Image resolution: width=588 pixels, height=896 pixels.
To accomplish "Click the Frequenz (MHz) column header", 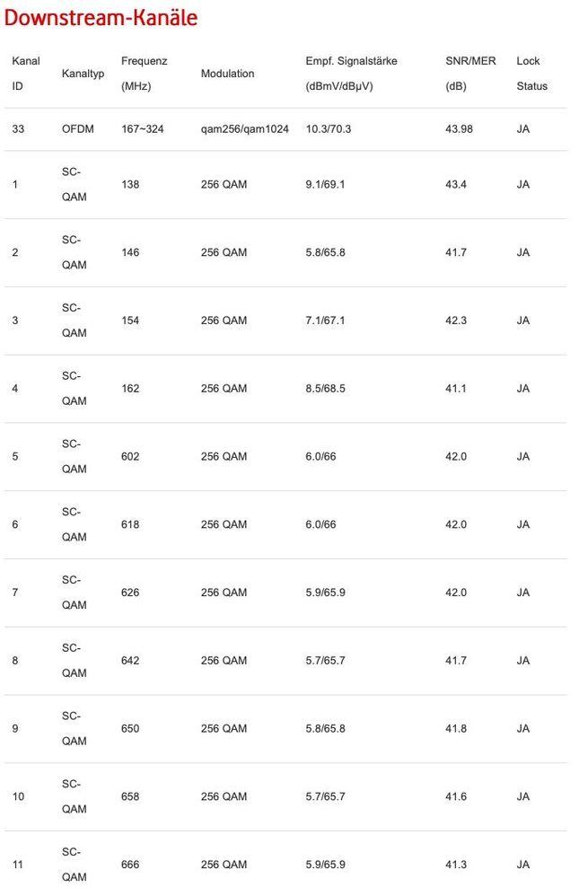I will [x=144, y=74].
